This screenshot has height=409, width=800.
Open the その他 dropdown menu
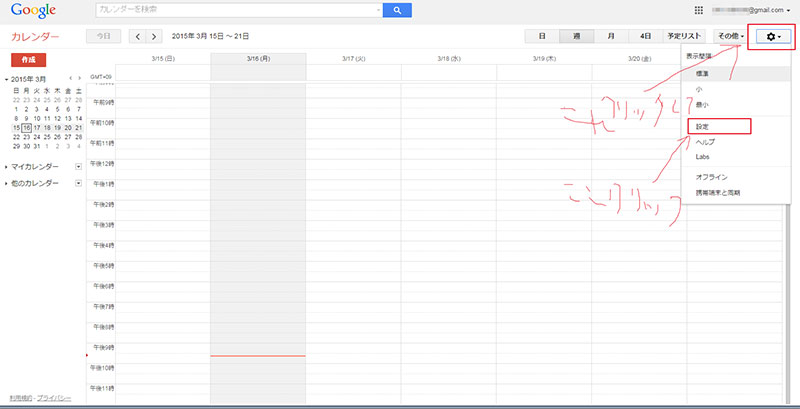731,36
